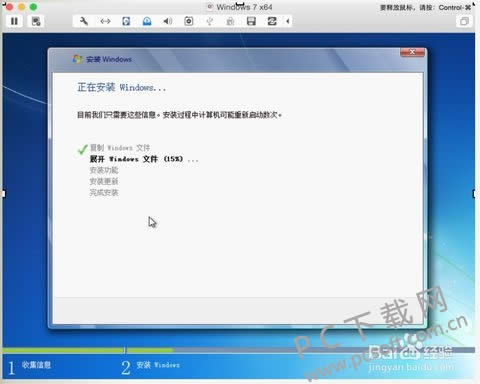The width and height of the screenshot is (480, 384).
Task: Click the stage 2 安装 Windows label
Action: pyautogui.click(x=158, y=365)
